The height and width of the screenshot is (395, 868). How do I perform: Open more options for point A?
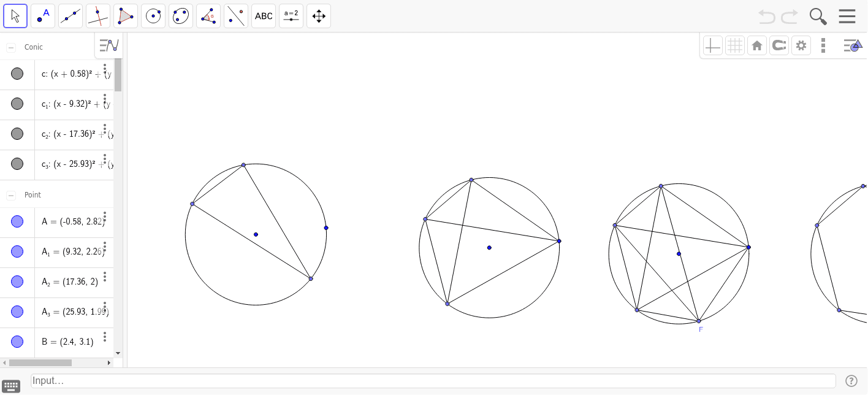click(105, 217)
